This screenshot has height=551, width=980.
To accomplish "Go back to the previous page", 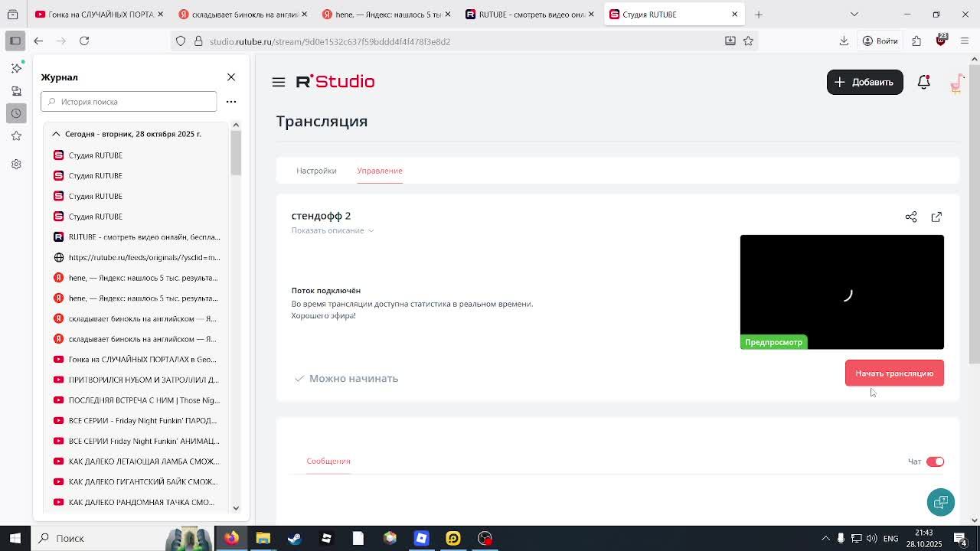I will point(38,41).
